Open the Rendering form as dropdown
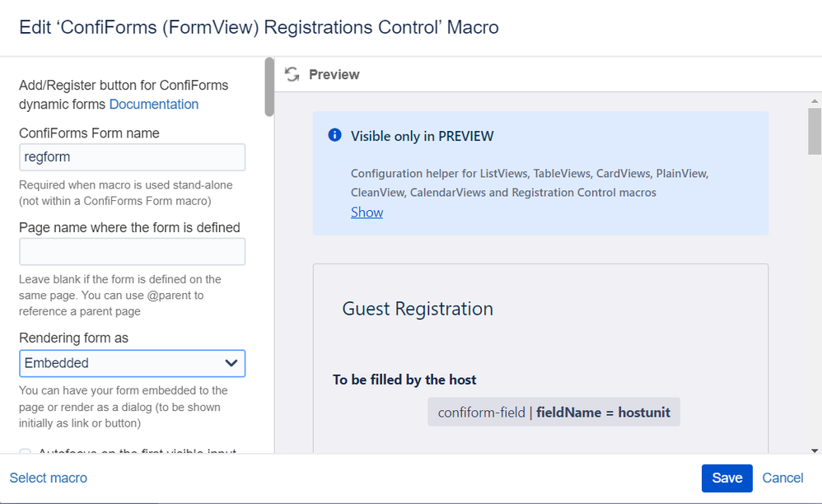The height and width of the screenshot is (504, 822). [132, 363]
